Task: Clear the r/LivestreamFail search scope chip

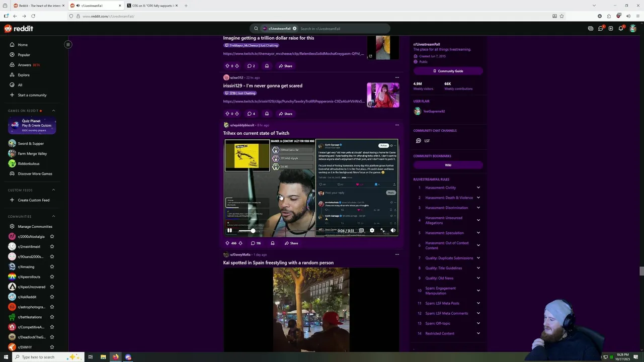Action: [294, 29]
